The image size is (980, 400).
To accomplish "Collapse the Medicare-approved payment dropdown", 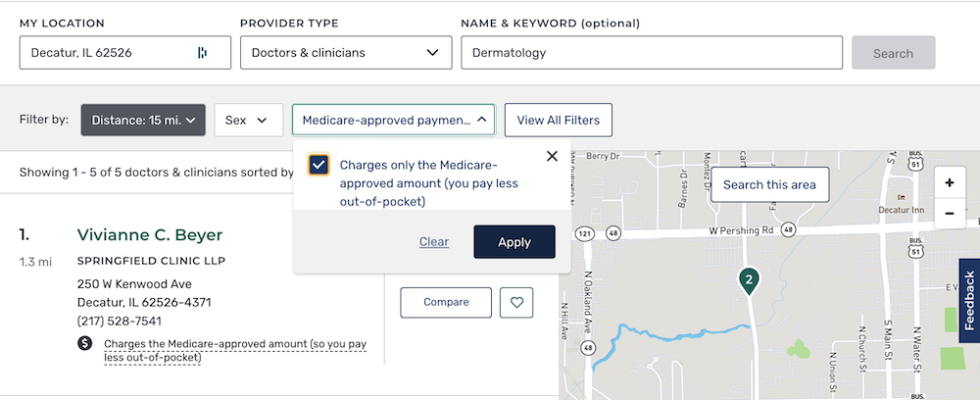I will tap(394, 120).
